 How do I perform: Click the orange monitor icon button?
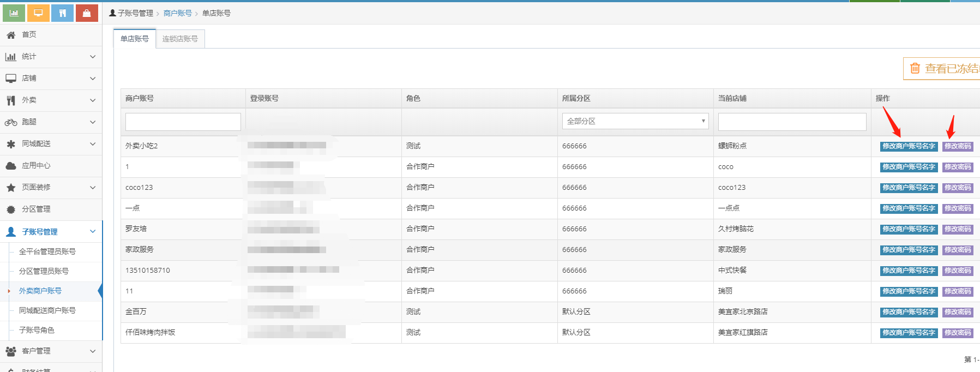pos(38,13)
